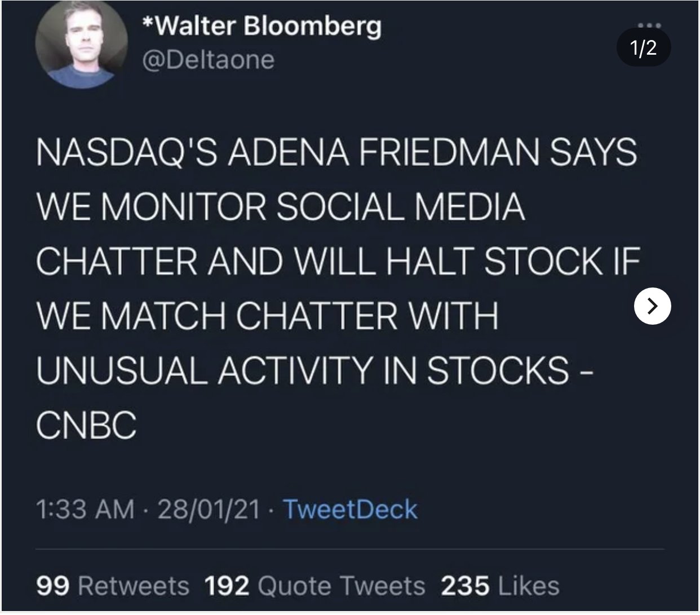Click the TweetDeck source link
The image size is (700, 615).
click(350, 510)
